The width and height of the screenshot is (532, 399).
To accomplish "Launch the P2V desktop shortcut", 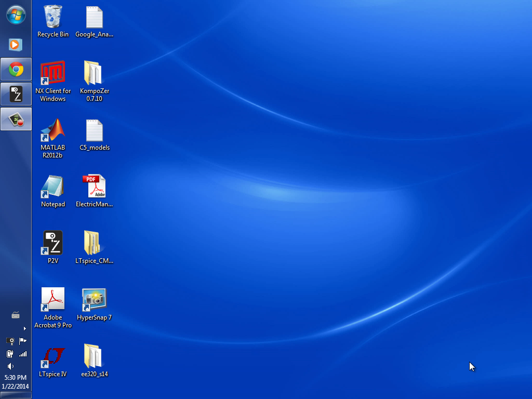I will 52,248.
